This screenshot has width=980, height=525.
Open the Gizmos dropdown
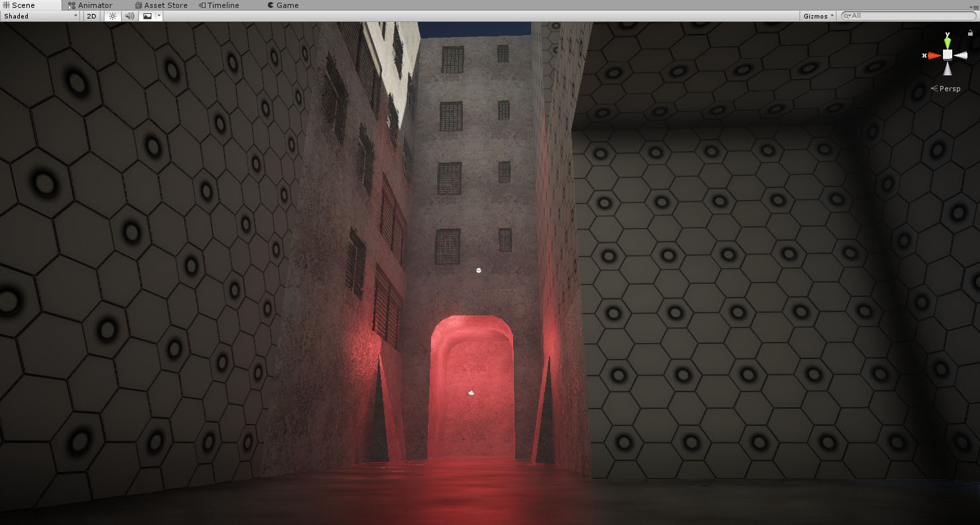click(819, 16)
